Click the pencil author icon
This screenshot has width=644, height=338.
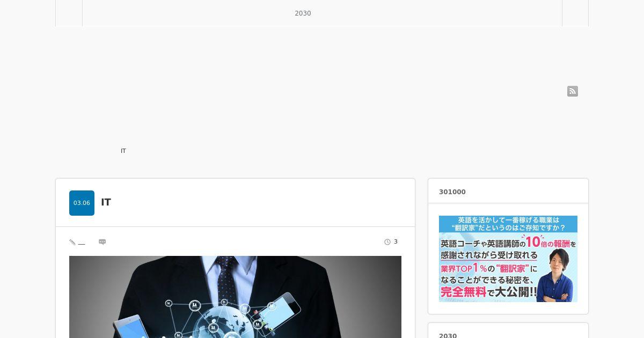72,242
